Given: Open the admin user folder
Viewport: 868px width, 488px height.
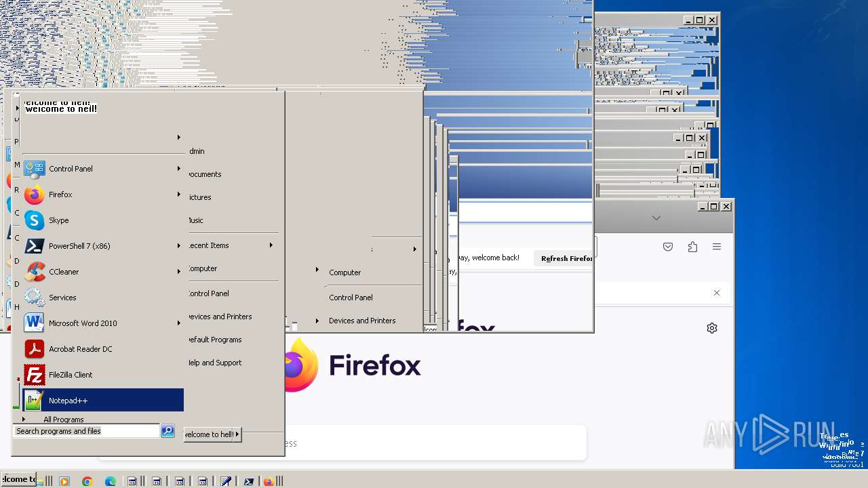Looking at the screenshot, I should pyautogui.click(x=197, y=151).
